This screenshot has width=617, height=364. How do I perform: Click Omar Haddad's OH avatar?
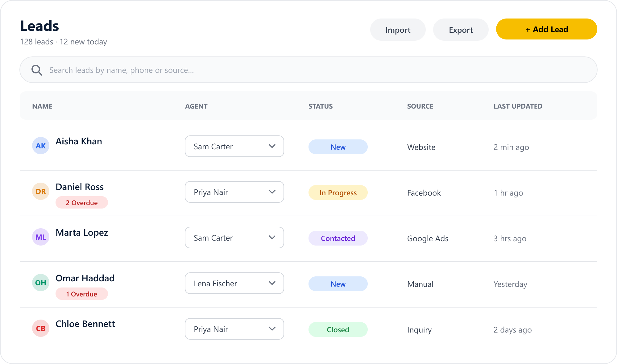click(x=41, y=283)
